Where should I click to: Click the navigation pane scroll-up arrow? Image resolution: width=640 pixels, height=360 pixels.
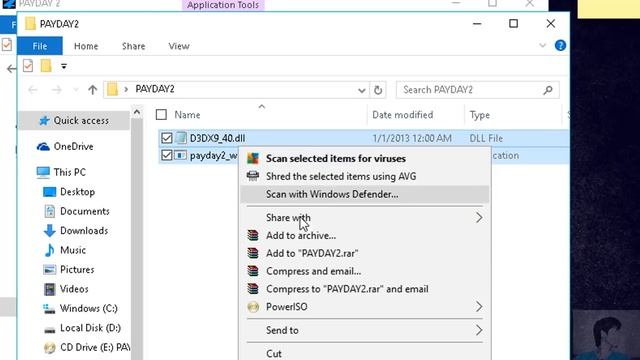(137, 112)
